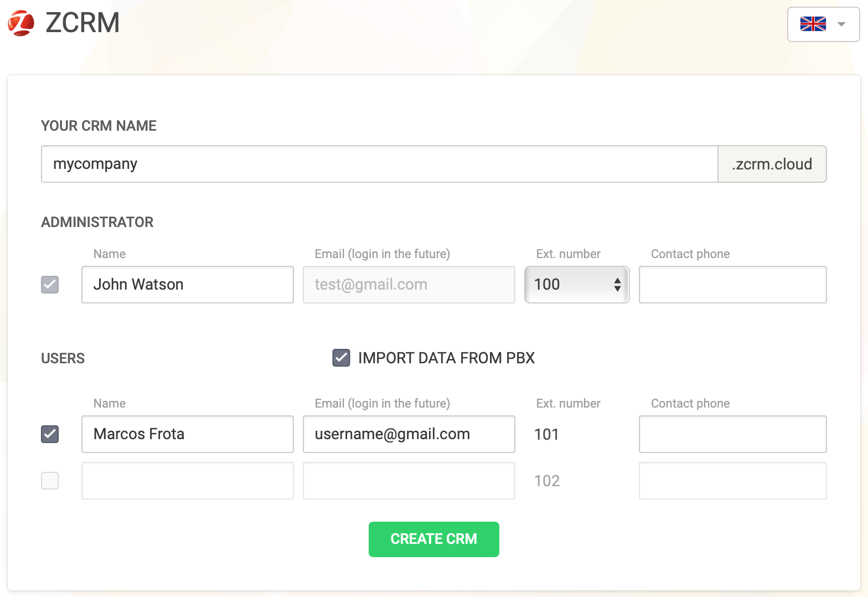Click the administrator email test@gmail.com field

click(x=409, y=285)
